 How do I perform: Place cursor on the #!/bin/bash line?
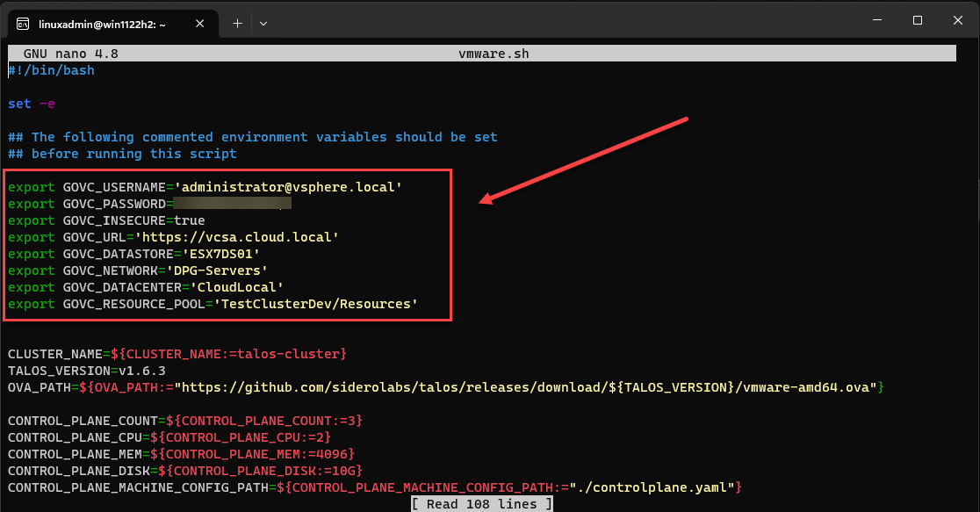(51, 70)
